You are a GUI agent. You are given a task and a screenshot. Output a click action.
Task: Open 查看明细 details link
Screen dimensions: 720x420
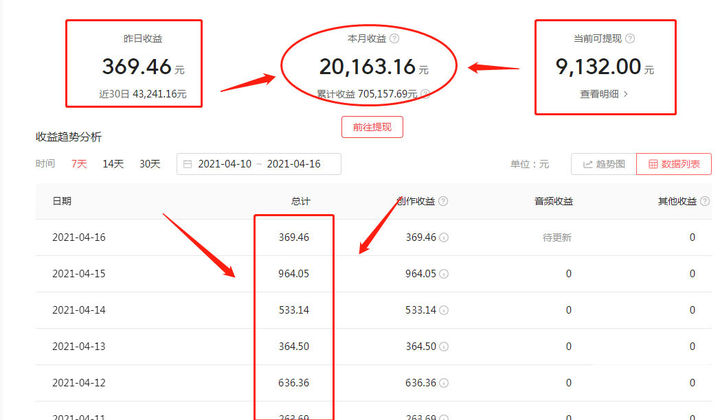[603, 94]
